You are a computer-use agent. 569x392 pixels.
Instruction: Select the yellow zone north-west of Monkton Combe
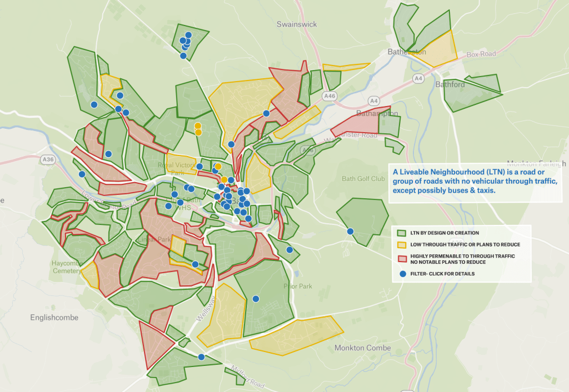(297, 335)
